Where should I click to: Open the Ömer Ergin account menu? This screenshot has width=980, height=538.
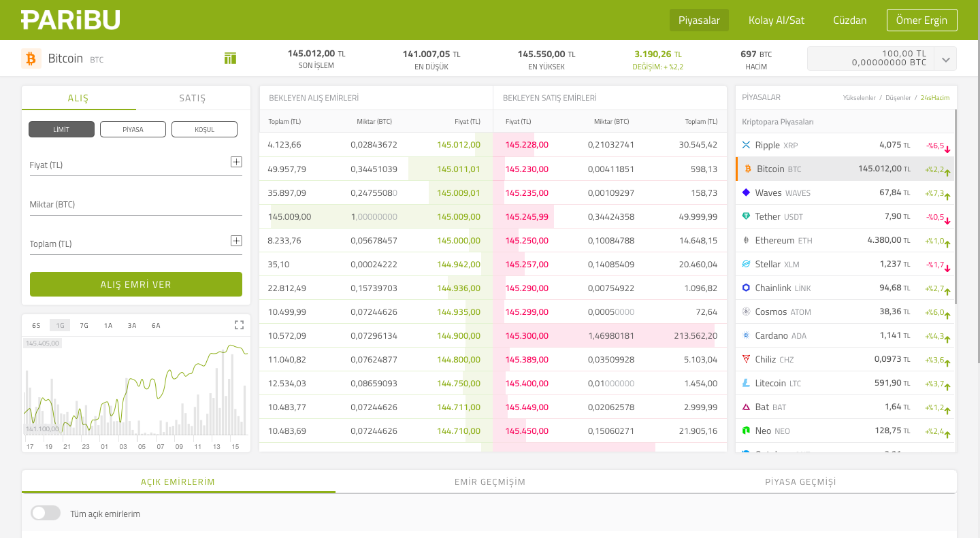click(921, 20)
